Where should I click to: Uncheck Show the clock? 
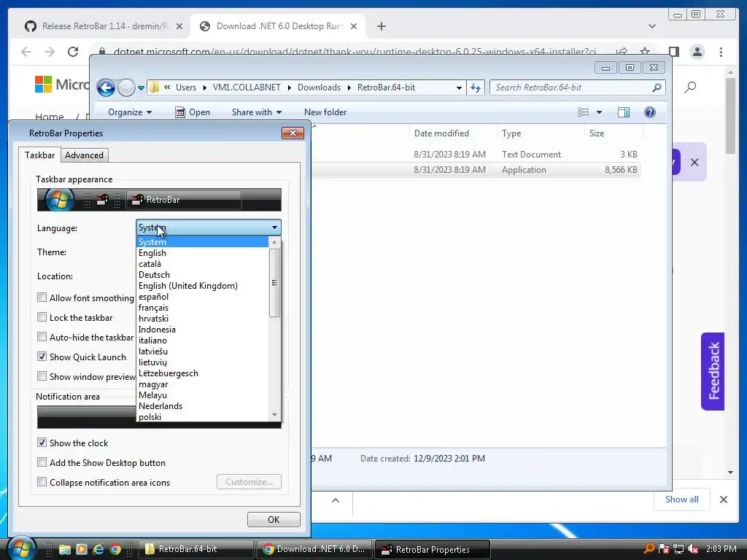click(42, 443)
